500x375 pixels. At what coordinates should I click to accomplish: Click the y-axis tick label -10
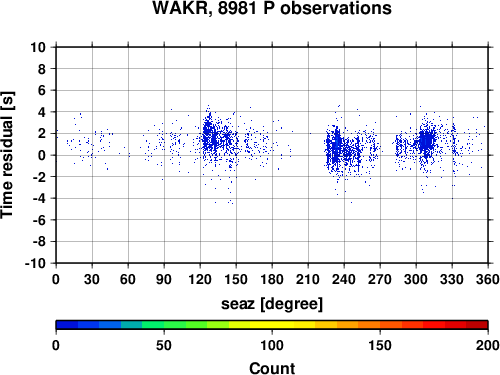click(35, 263)
